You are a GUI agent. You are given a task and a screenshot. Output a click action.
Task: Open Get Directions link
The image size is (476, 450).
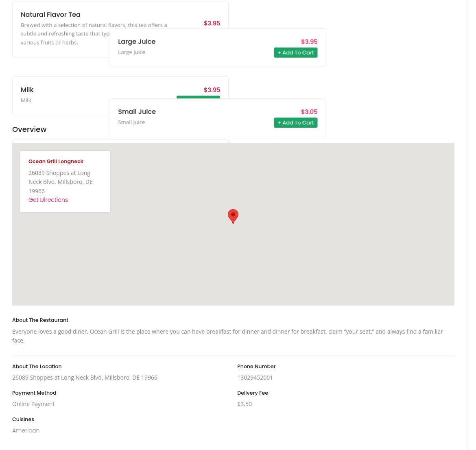point(48,200)
